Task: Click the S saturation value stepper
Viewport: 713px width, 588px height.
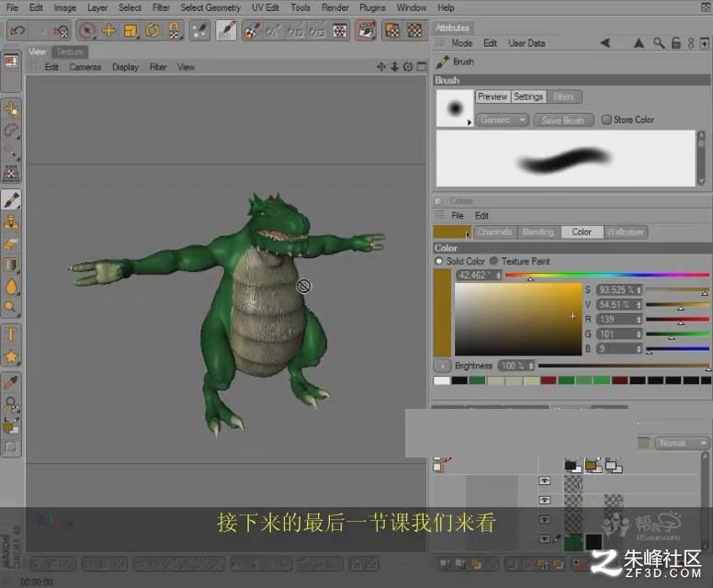Action: coord(639,289)
